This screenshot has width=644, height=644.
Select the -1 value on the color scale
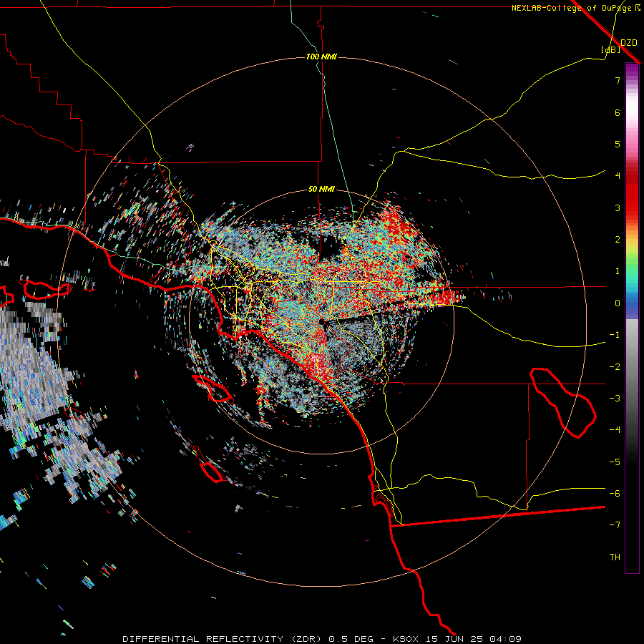click(615, 335)
